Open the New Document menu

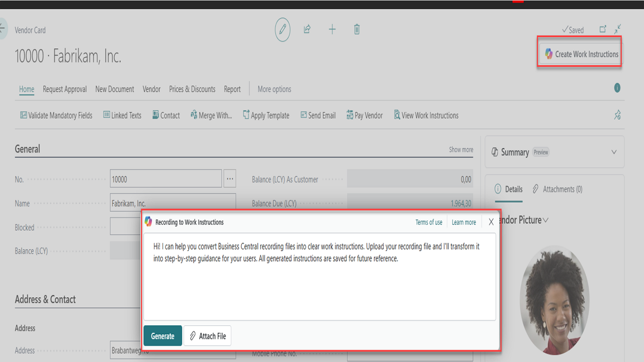click(115, 89)
